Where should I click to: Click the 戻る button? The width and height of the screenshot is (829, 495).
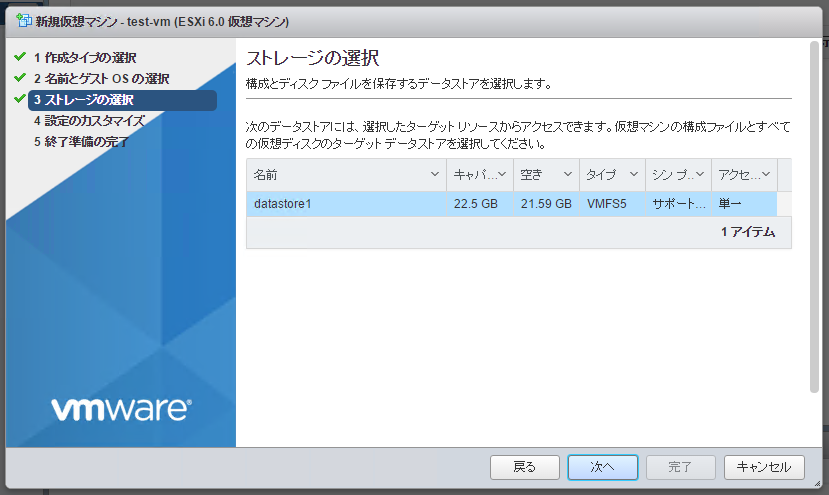(x=524, y=468)
